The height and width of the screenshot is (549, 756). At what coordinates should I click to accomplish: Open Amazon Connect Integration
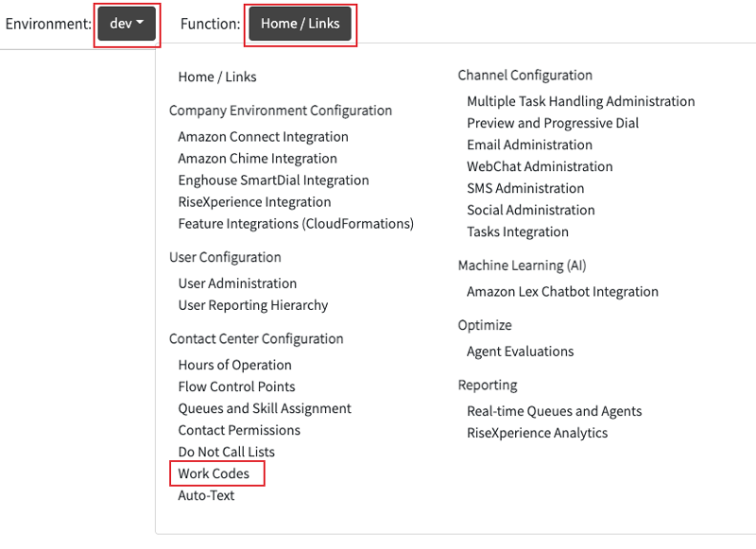click(263, 137)
